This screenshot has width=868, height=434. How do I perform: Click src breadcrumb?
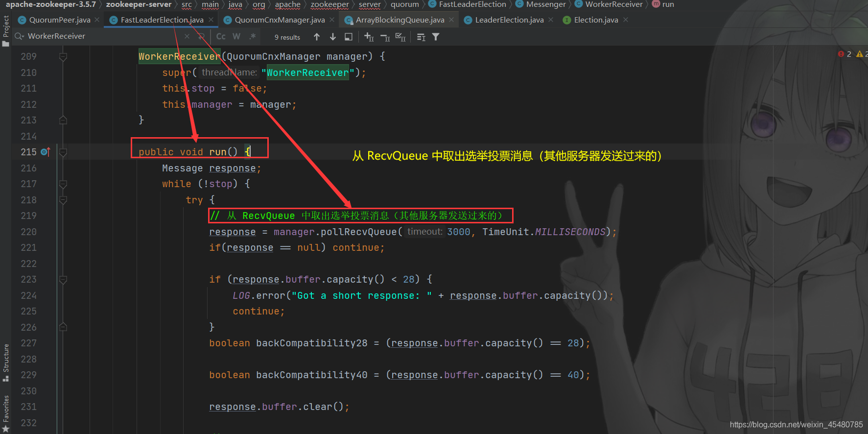point(187,4)
